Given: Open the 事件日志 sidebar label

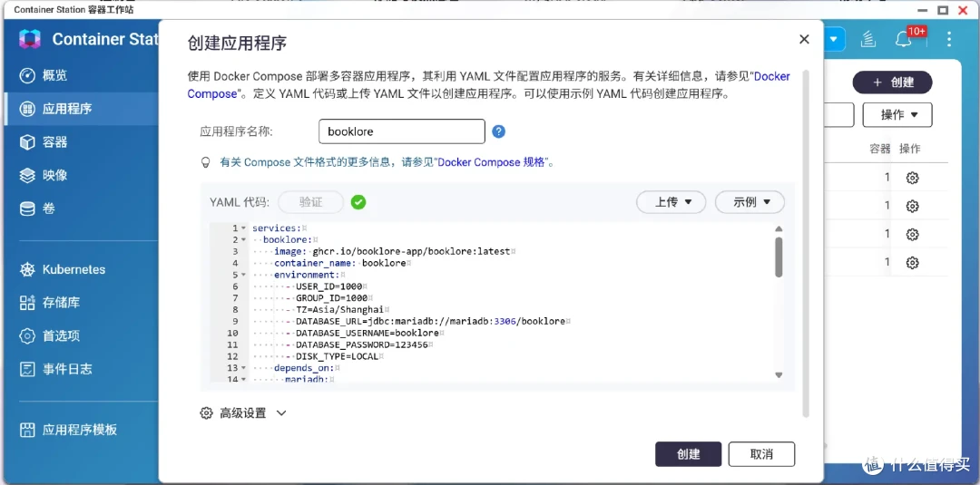Looking at the screenshot, I should pyautogui.click(x=67, y=369).
